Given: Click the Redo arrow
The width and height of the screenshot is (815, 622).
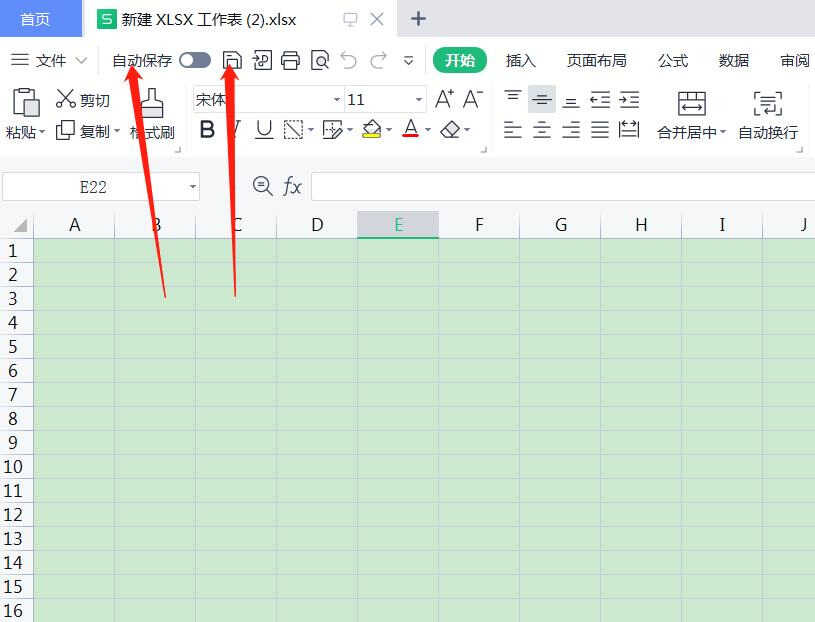Looking at the screenshot, I should (378, 60).
